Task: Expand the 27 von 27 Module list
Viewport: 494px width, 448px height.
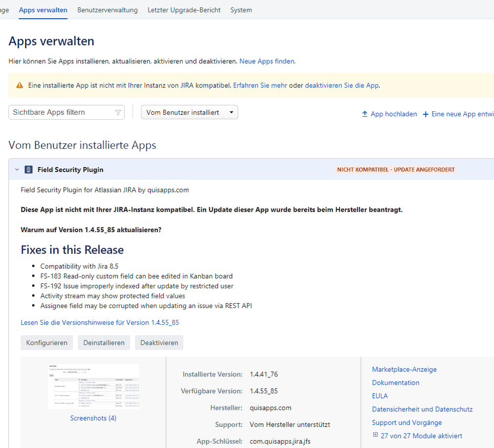Action: point(375,435)
